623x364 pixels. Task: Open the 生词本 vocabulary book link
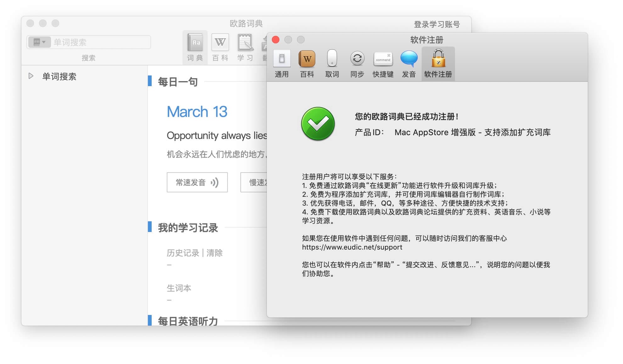(x=179, y=288)
